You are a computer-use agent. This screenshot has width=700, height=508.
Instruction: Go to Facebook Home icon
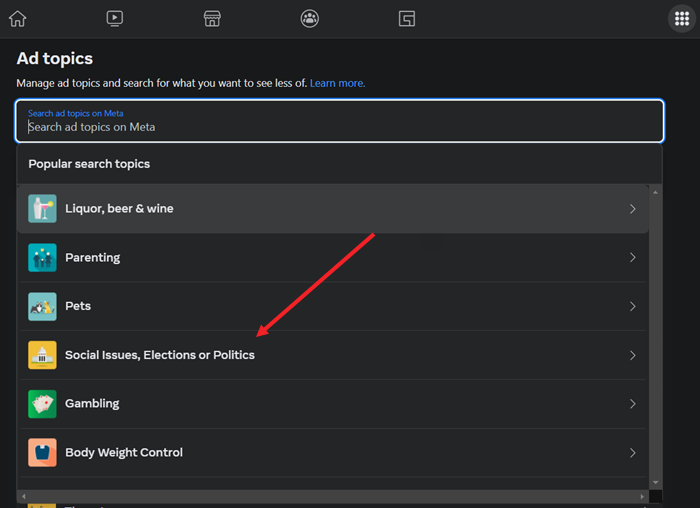tap(17, 18)
